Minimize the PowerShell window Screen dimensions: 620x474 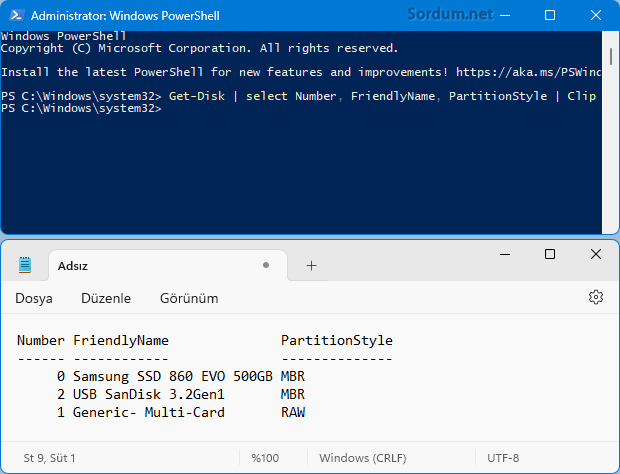point(505,15)
